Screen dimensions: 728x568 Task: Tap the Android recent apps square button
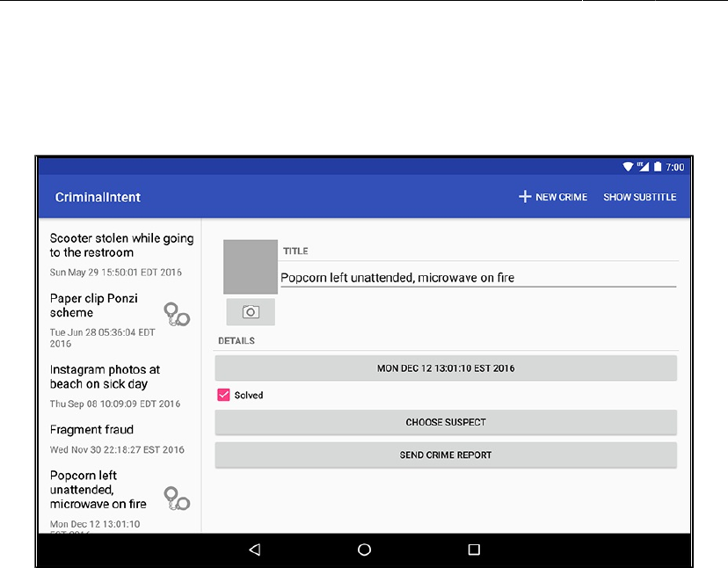click(474, 550)
